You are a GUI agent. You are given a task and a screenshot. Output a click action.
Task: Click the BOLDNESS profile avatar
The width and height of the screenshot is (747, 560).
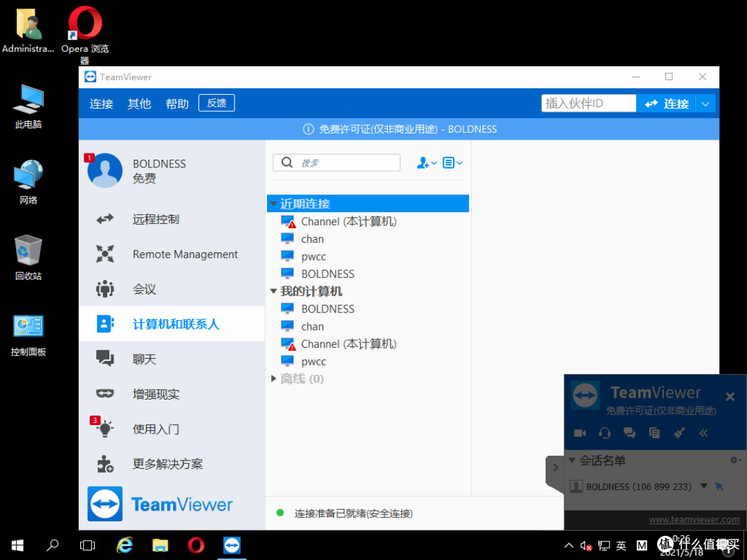105,171
